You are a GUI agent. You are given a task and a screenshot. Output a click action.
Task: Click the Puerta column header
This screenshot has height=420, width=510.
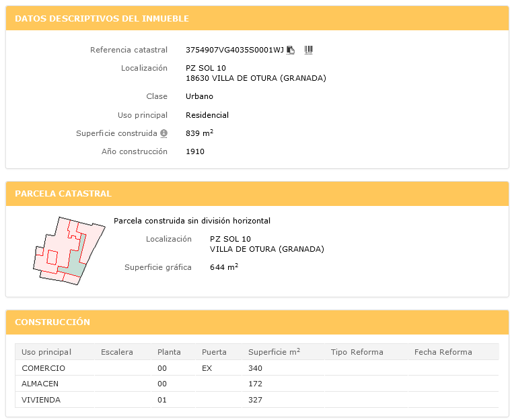214,352
